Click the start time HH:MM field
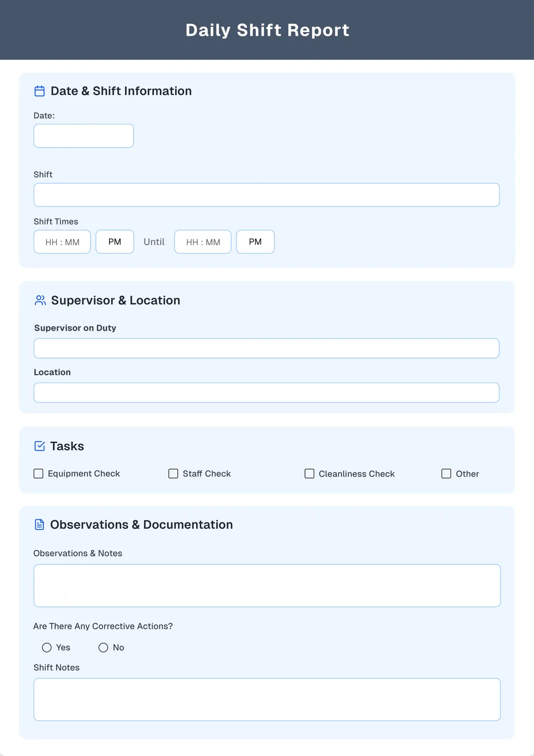 [x=62, y=241]
